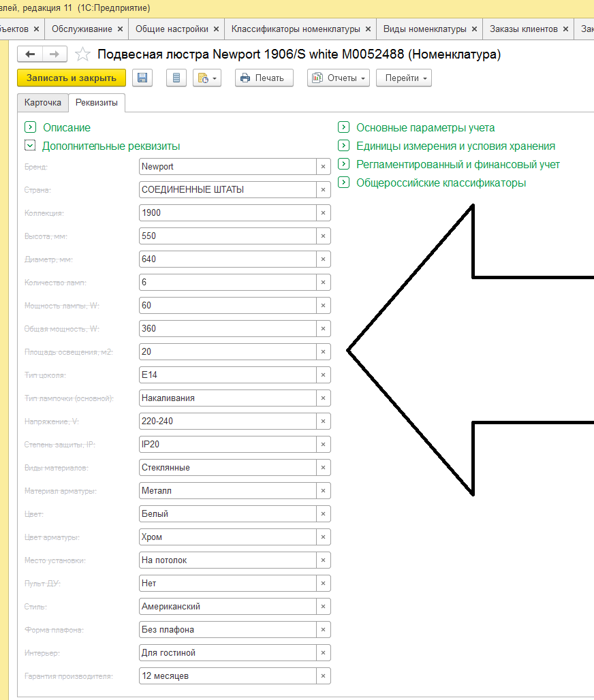Add item to favorites with star icon
Viewport: 594px width, 700px height.
[82, 54]
